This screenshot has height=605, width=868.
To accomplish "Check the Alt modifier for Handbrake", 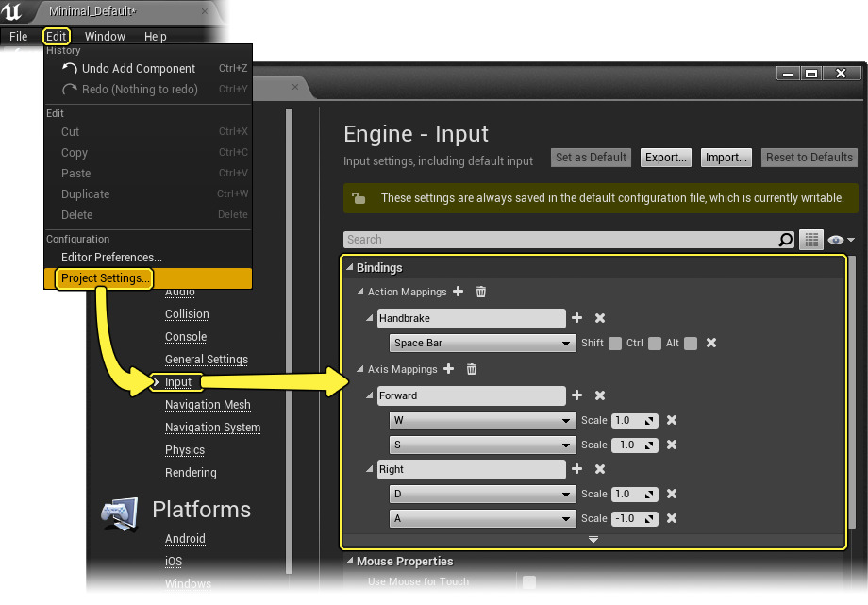I will (691, 344).
